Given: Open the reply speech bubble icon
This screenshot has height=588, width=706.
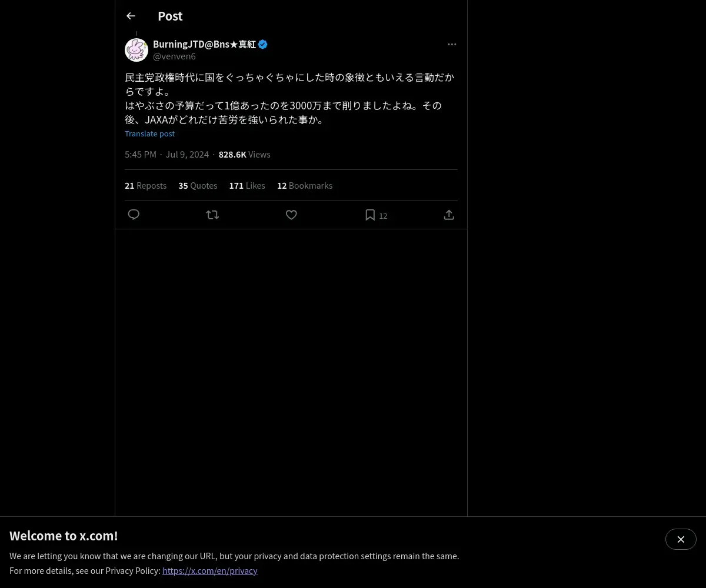Looking at the screenshot, I should 134,215.
